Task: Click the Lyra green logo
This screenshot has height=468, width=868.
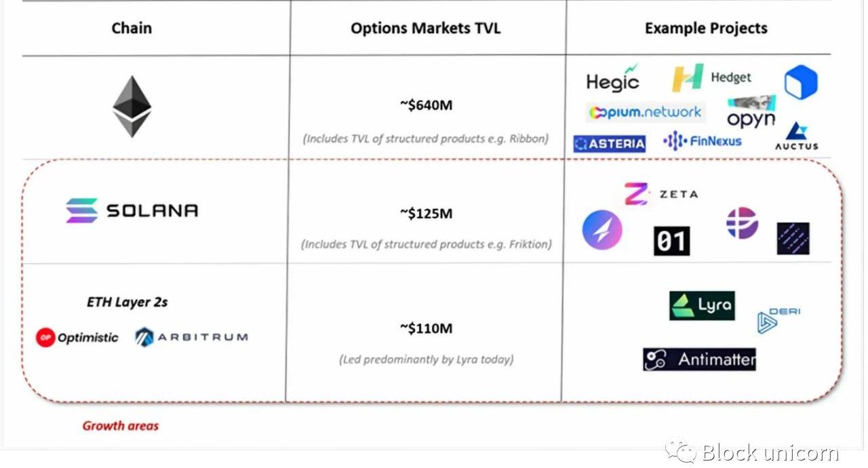Action: coord(702,306)
